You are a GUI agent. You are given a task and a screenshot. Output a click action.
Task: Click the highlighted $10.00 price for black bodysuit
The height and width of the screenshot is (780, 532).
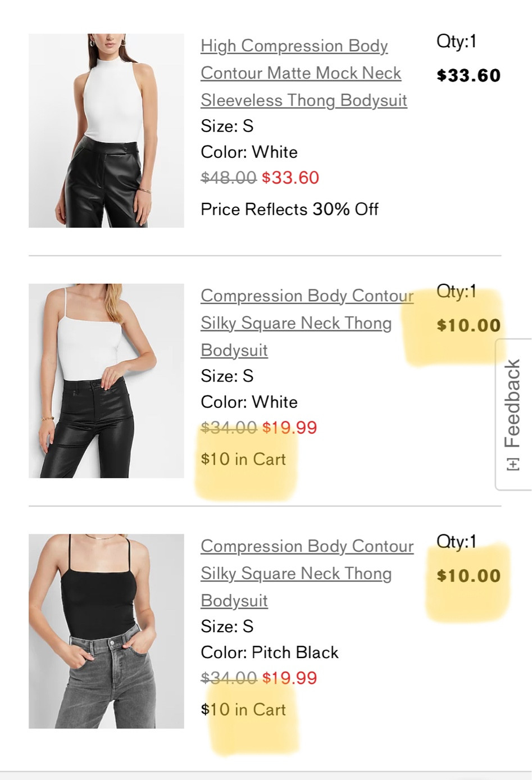[467, 575]
